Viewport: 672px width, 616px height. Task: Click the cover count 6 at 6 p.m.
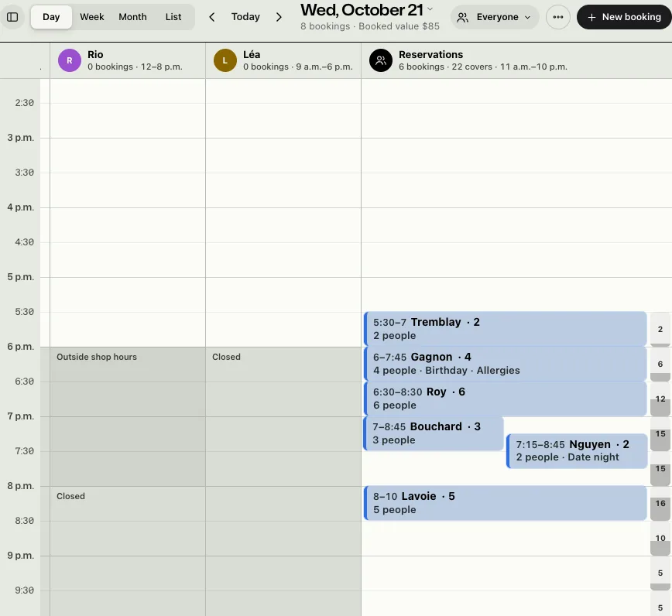(x=660, y=364)
